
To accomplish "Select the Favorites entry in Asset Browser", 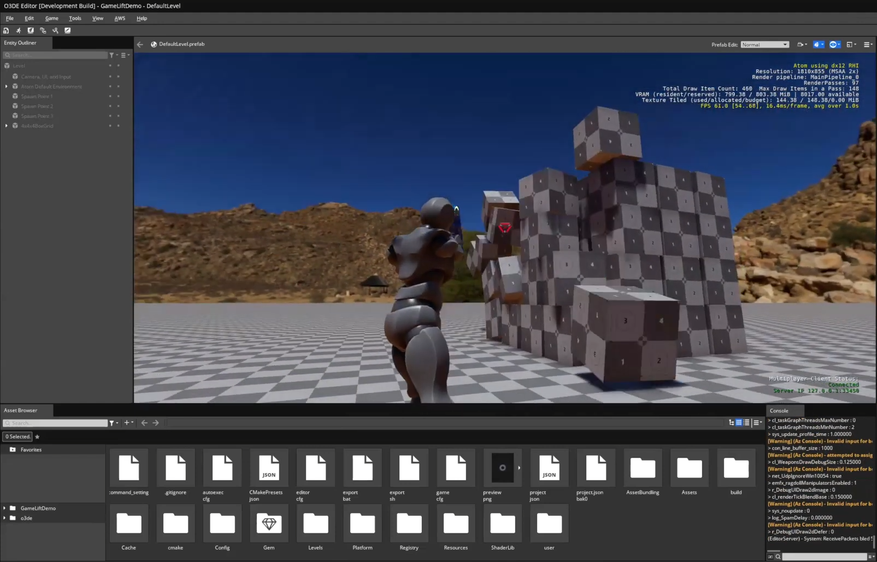I will 31,450.
